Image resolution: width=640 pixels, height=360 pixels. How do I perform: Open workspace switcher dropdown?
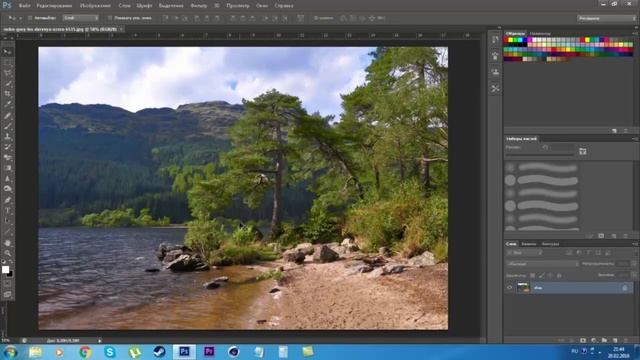point(607,18)
